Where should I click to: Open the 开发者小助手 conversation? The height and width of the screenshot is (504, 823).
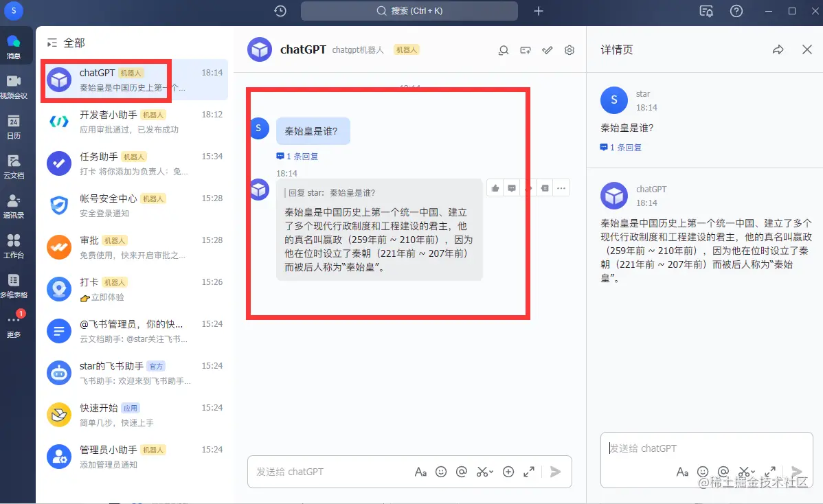click(x=135, y=122)
